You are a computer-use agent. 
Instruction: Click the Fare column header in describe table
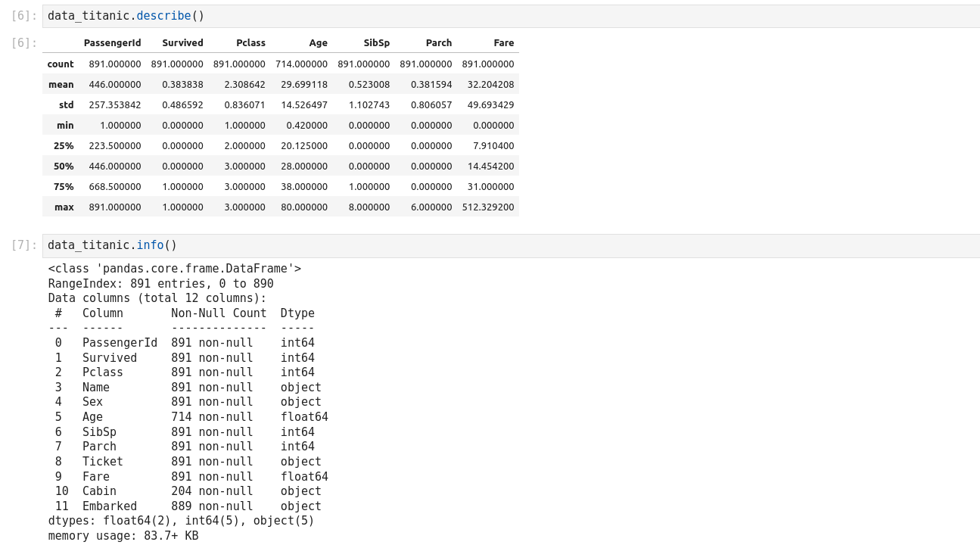point(503,43)
